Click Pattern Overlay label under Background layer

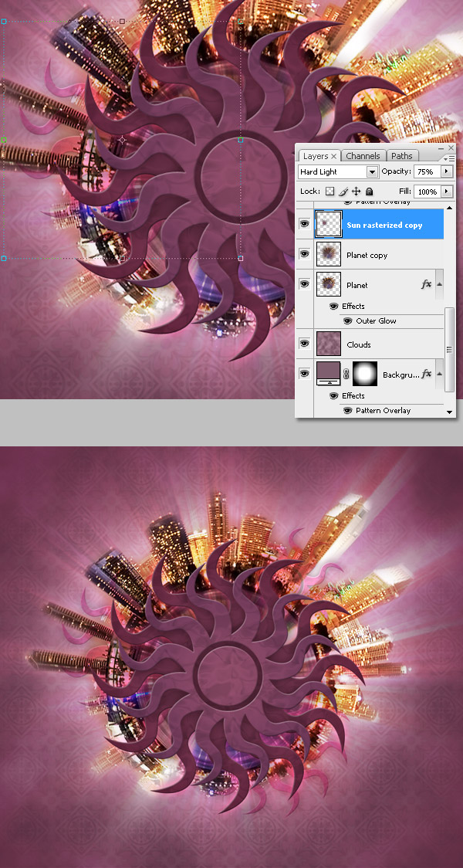click(383, 411)
